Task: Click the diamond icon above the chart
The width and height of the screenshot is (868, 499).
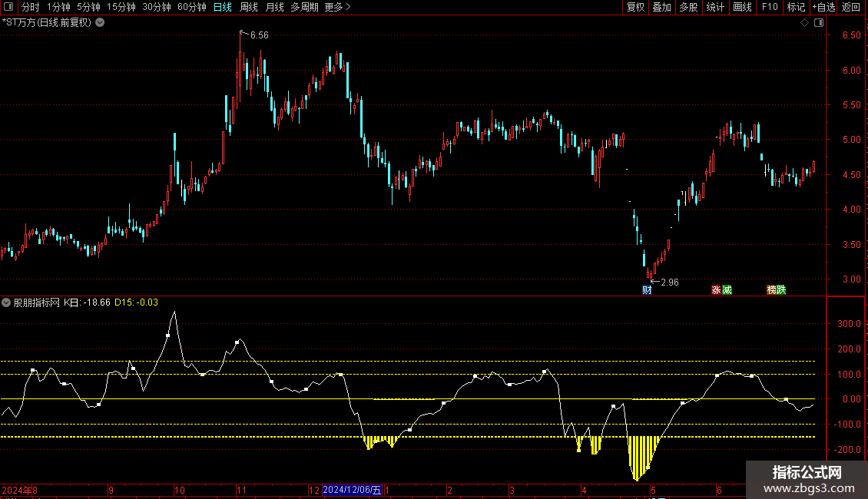Action: [x=804, y=23]
